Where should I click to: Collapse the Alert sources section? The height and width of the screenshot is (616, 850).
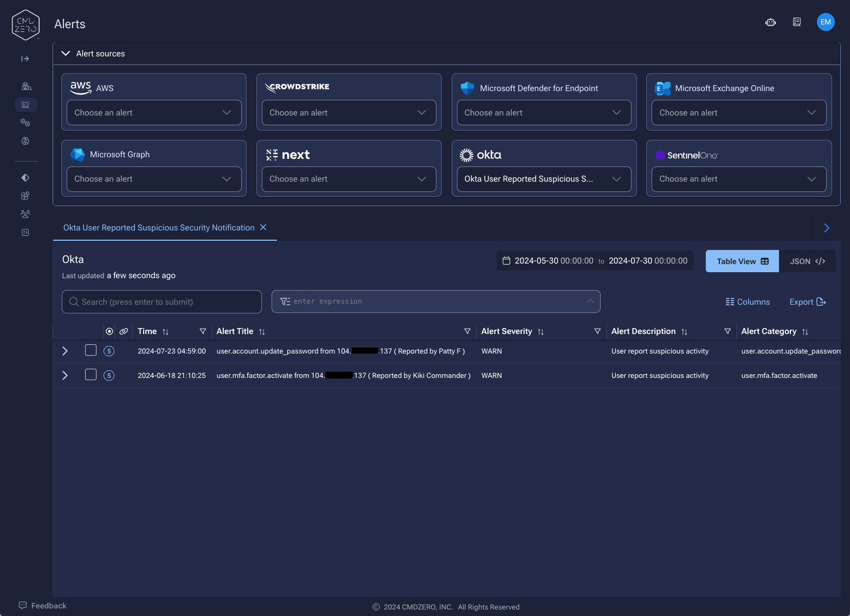[66, 54]
